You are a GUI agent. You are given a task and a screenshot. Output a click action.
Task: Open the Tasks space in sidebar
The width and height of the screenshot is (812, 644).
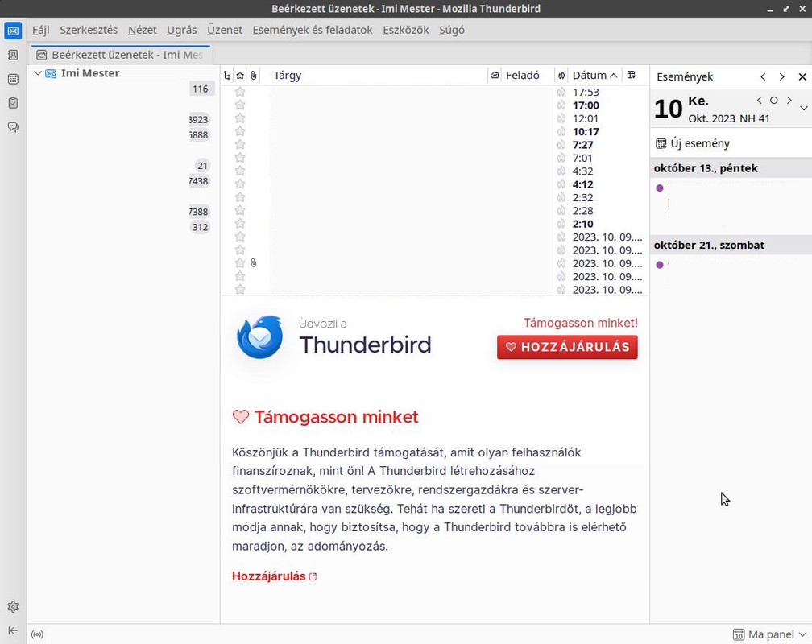click(13, 103)
